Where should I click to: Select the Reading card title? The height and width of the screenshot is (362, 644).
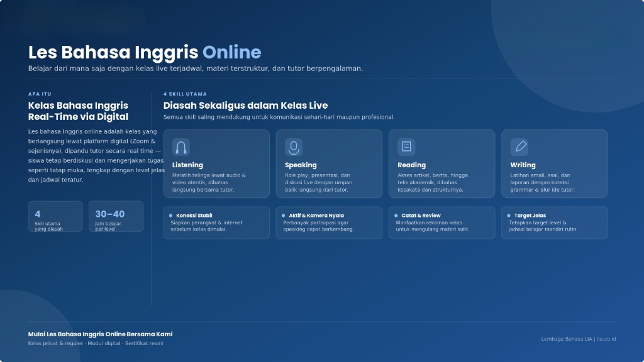pos(411,165)
